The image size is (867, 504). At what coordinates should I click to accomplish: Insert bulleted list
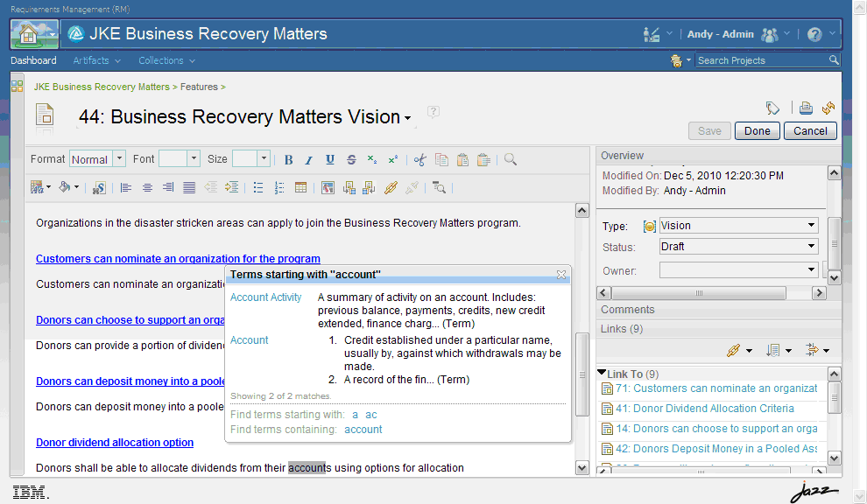[x=258, y=188]
